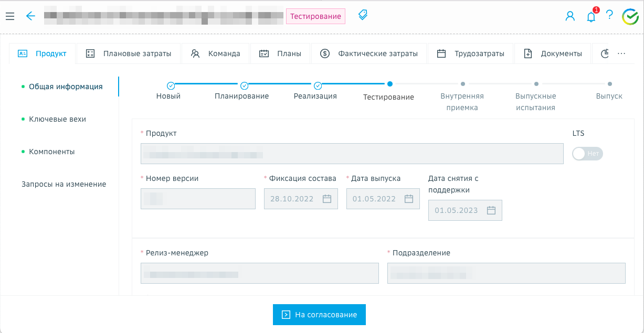Go to Запросы на изменение section
Viewport: 644px width, 333px height.
click(x=64, y=184)
